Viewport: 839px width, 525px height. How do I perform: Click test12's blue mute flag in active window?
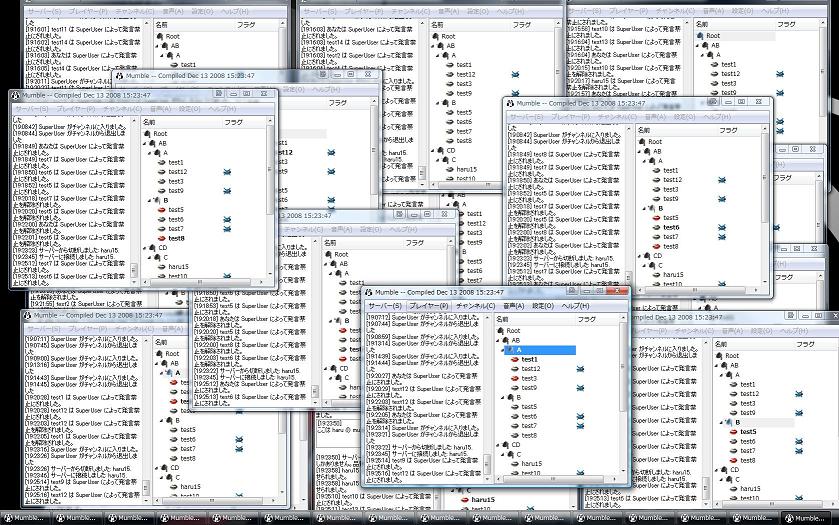[580, 369]
